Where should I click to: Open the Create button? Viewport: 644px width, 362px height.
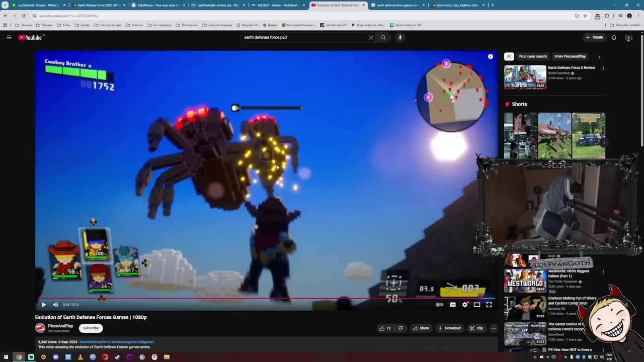pos(594,37)
